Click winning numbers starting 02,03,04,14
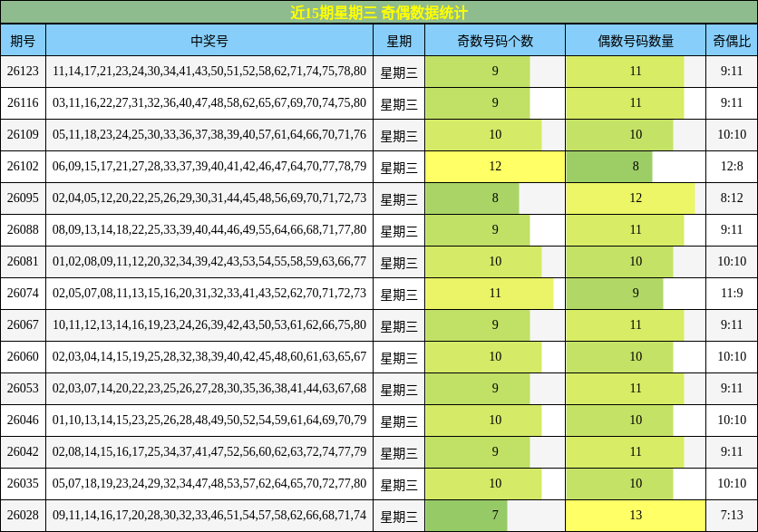758x532 pixels. pyautogui.click(x=209, y=356)
